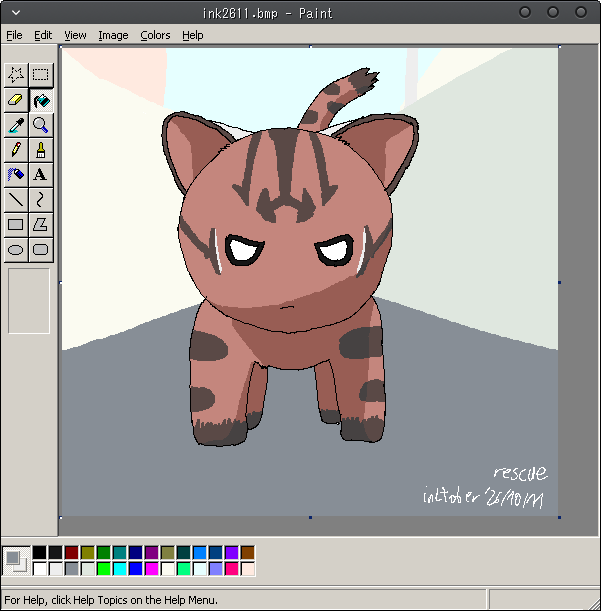This screenshot has height=611, width=601.
Task: Choose the Pencil tool
Action: point(16,150)
